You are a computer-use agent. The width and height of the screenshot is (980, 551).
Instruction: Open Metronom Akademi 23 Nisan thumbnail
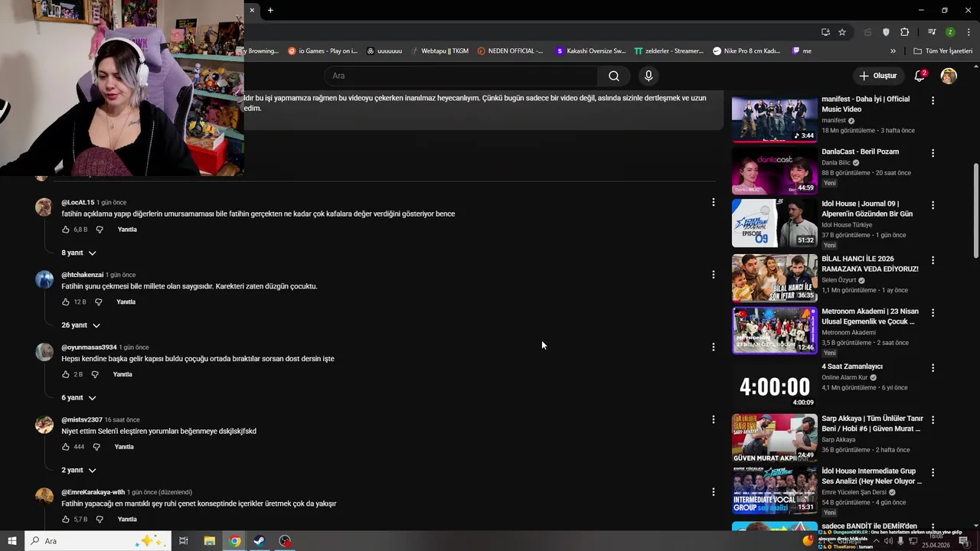(x=775, y=330)
